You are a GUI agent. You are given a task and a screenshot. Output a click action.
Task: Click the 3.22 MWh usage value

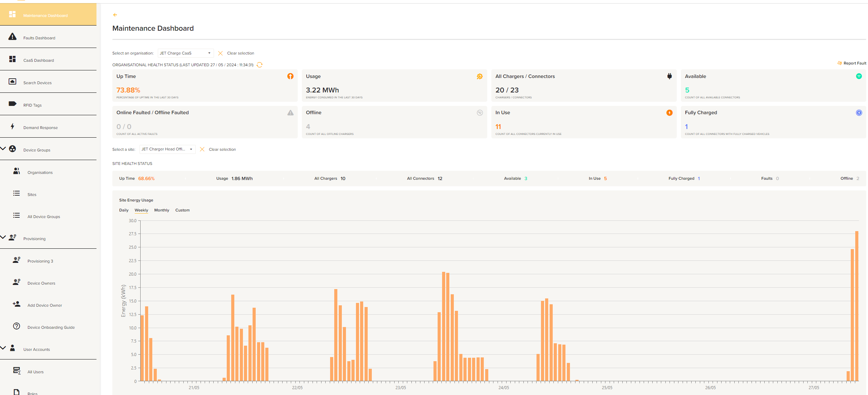tap(322, 90)
